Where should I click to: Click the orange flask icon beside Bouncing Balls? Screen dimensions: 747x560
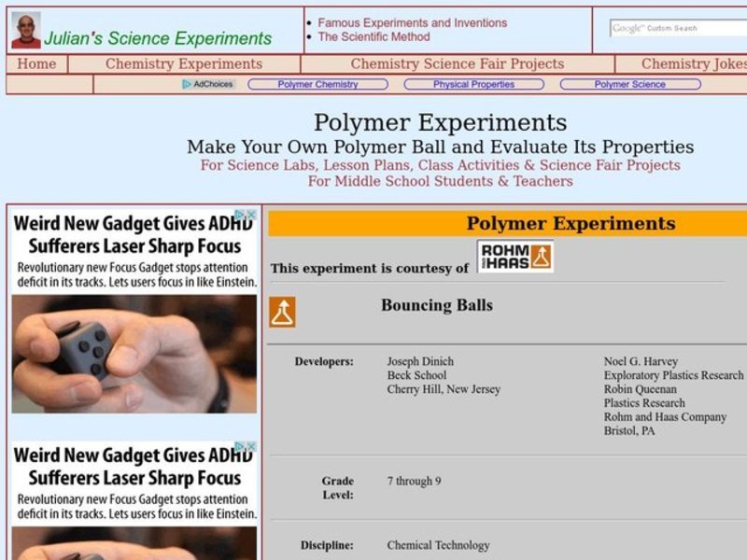(282, 312)
